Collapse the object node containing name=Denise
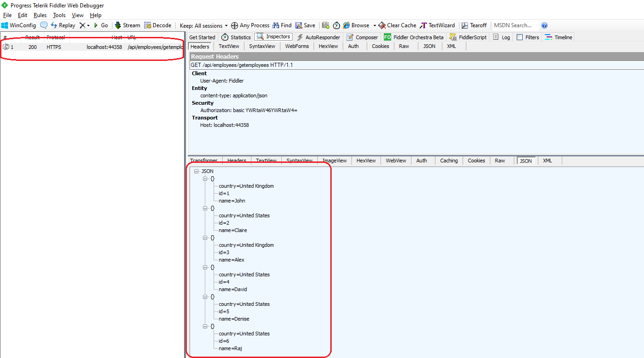Screen dimensions: 644x358 point(205,297)
